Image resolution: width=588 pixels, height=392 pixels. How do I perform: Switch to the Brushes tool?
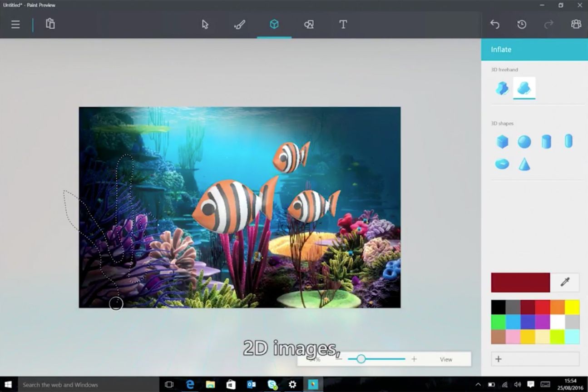pyautogui.click(x=240, y=25)
